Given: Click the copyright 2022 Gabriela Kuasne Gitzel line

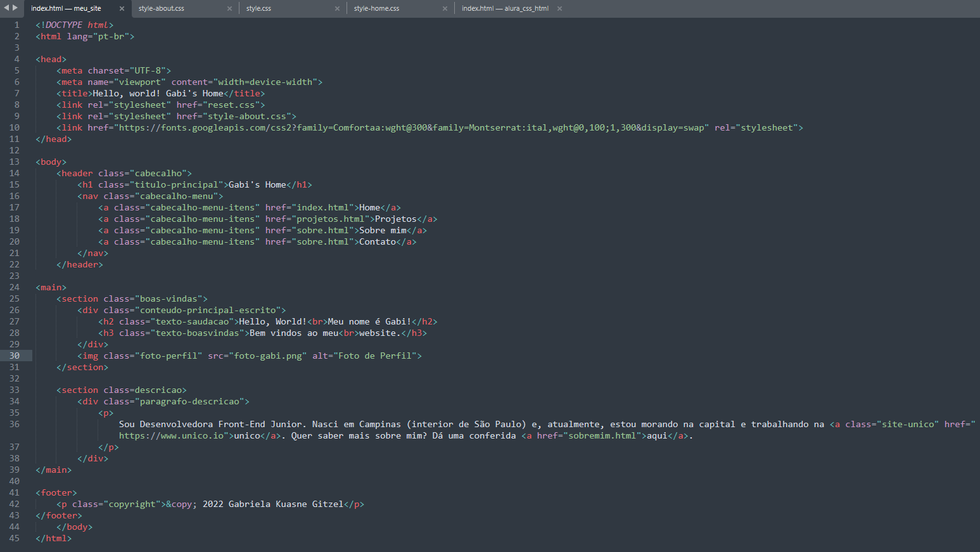Looking at the screenshot, I should coord(210,504).
